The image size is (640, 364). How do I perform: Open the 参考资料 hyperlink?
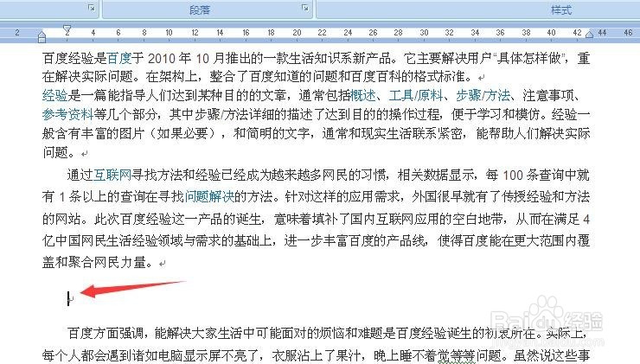(x=67, y=114)
